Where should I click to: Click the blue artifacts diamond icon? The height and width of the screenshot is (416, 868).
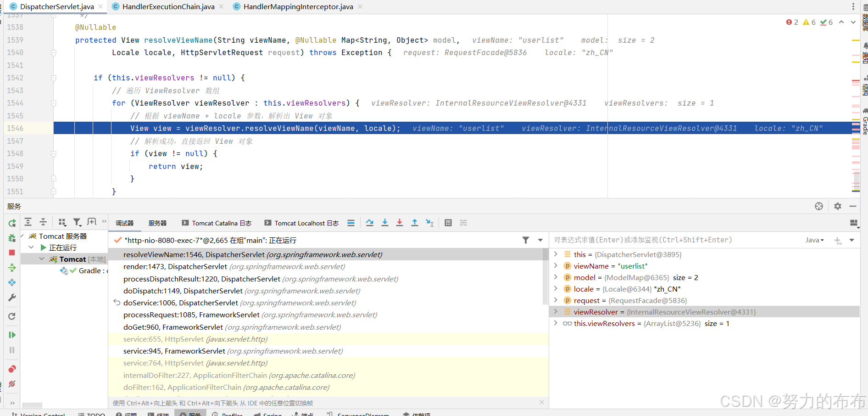(12, 282)
